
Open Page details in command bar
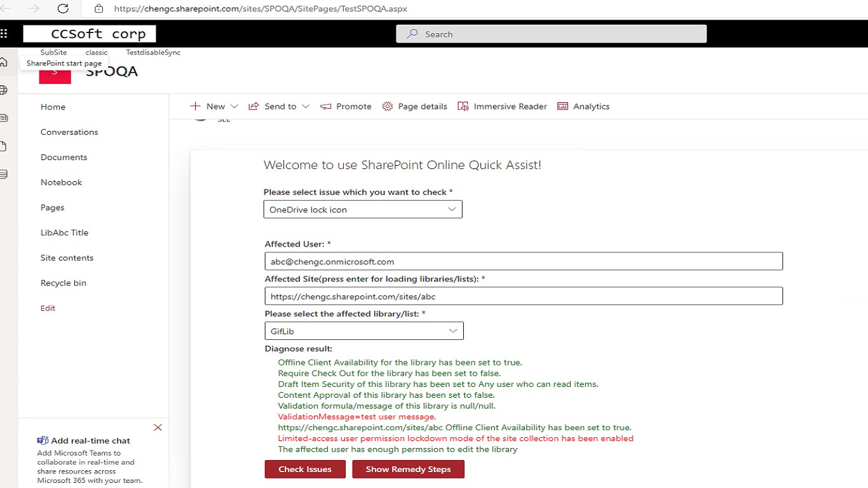click(x=423, y=106)
